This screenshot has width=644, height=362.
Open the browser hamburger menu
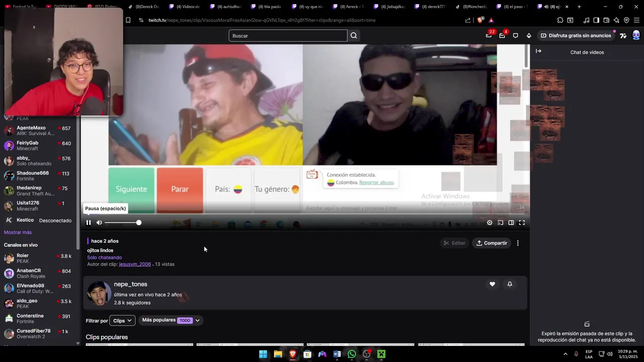pyautogui.click(x=636, y=20)
